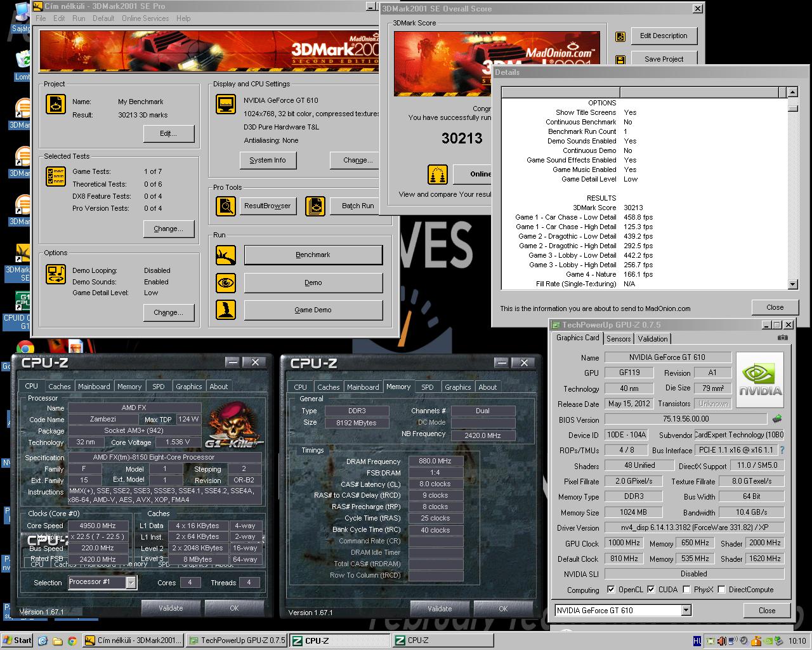Click the joystick icon next to Game Demo
The height and width of the screenshot is (650, 812).
click(226, 310)
